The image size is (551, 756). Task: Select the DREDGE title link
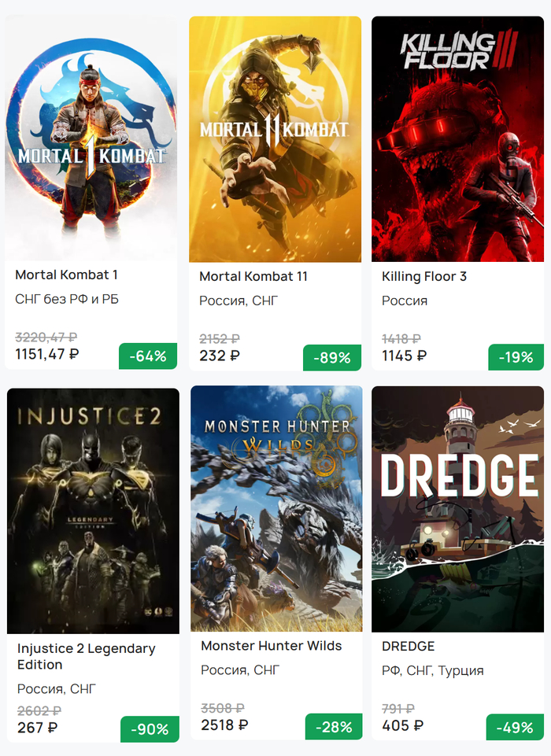point(408,646)
